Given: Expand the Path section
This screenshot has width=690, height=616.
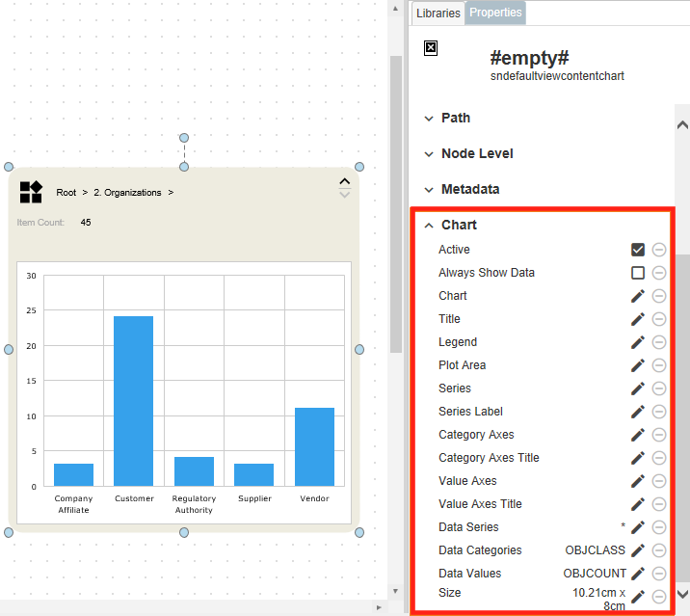Looking at the screenshot, I should (455, 118).
